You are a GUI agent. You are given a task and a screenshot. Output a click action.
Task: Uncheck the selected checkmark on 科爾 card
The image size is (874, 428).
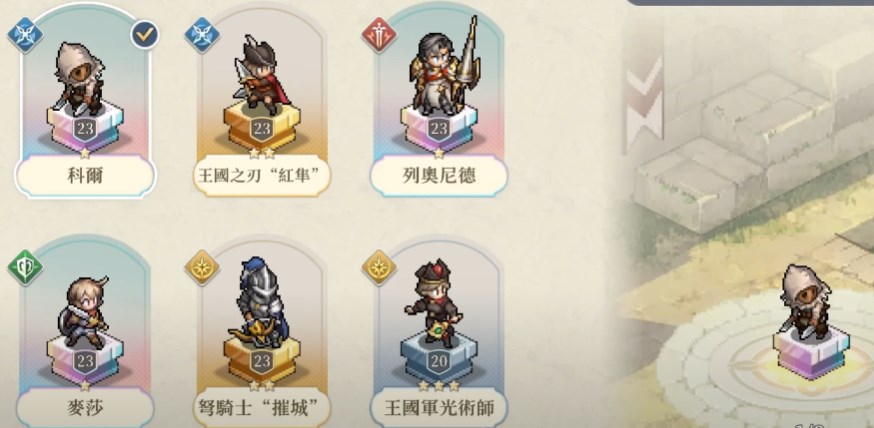[145, 35]
